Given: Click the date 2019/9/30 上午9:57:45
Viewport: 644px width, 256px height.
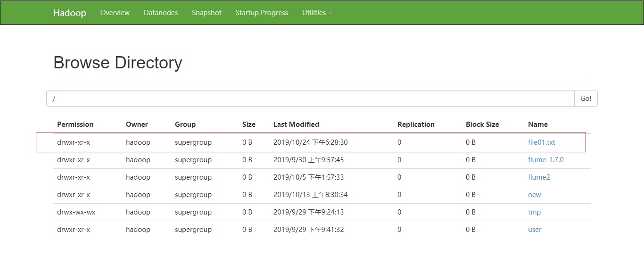Looking at the screenshot, I should (309, 159).
